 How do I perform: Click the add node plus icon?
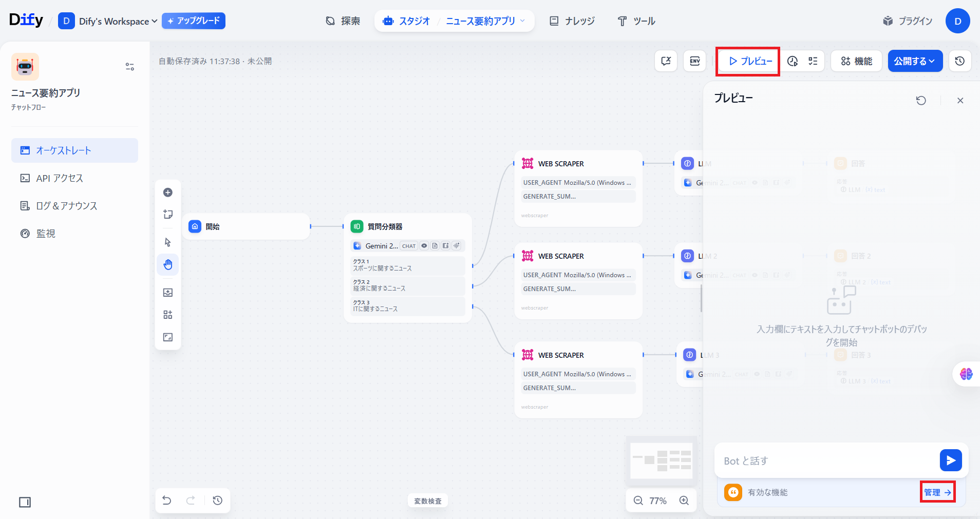[x=167, y=193]
